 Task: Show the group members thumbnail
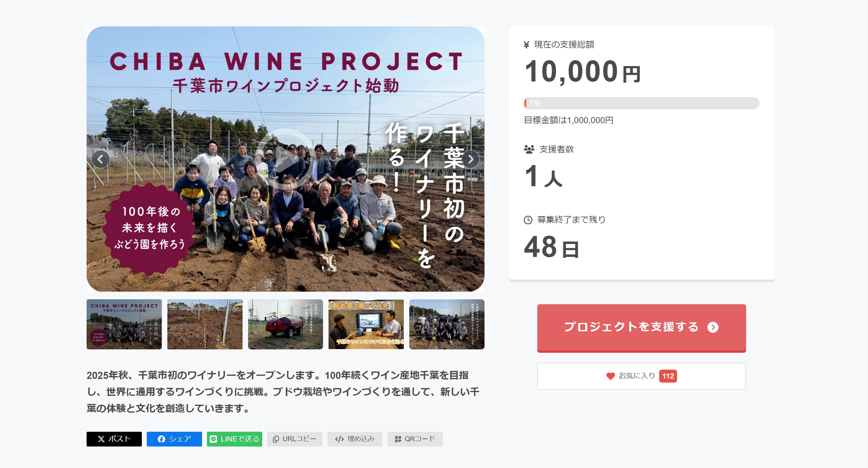pyautogui.click(x=446, y=324)
